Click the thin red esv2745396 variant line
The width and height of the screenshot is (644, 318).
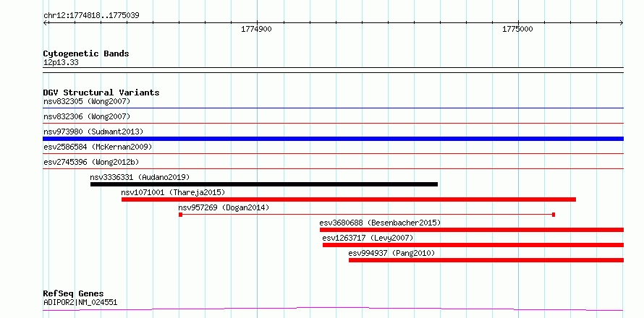click(x=334, y=168)
